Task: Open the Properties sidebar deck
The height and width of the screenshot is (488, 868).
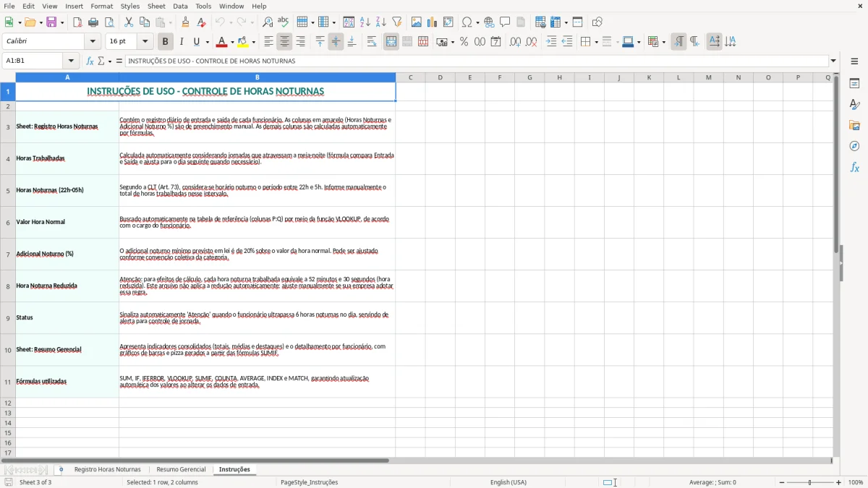Action: [854, 84]
